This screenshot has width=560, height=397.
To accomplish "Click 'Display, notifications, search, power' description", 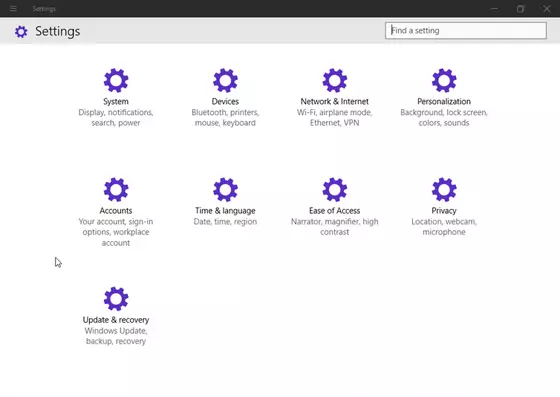I will pyautogui.click(x=116, y=117).
